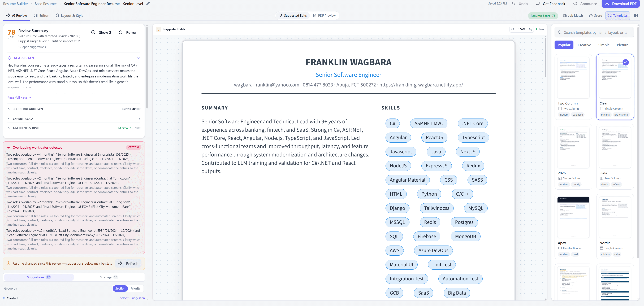Click the Read full note link
Screen dimensions: 644x306
coord(19,98)
